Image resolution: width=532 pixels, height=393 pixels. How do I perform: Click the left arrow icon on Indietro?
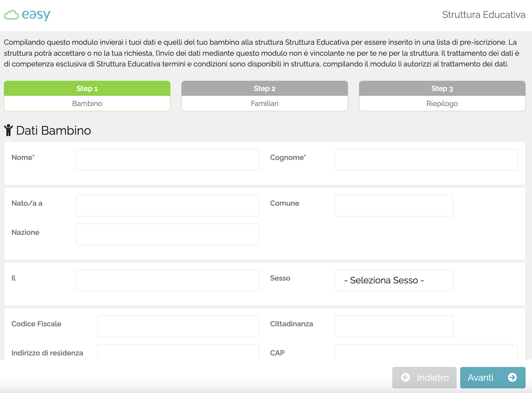[x=405, y=377]
